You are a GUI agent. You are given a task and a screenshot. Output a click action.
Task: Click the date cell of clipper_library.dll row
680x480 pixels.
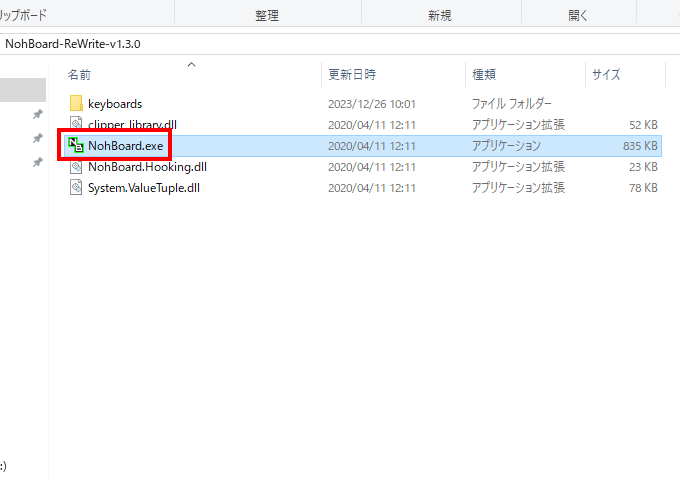tap(372, 125)
